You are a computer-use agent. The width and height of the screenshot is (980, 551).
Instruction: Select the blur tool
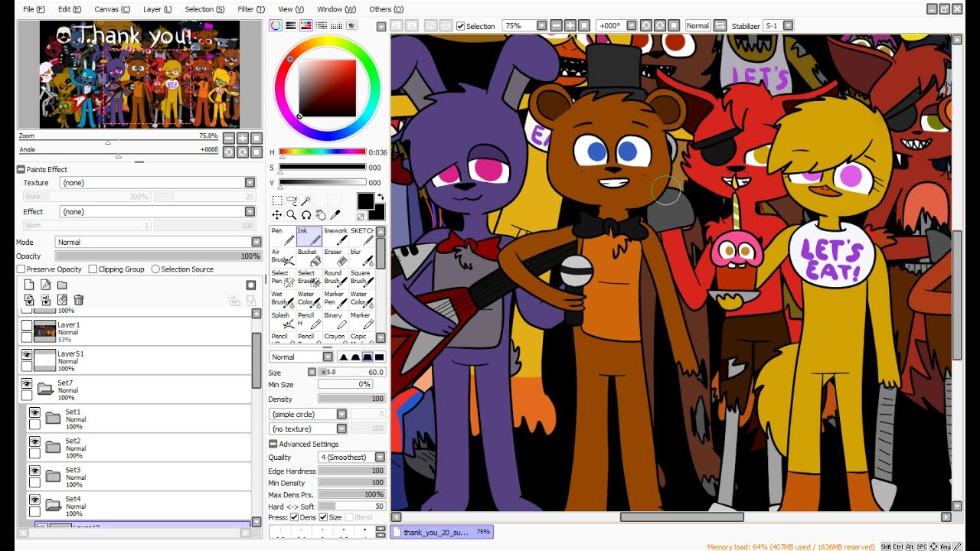tap(361, 258)
